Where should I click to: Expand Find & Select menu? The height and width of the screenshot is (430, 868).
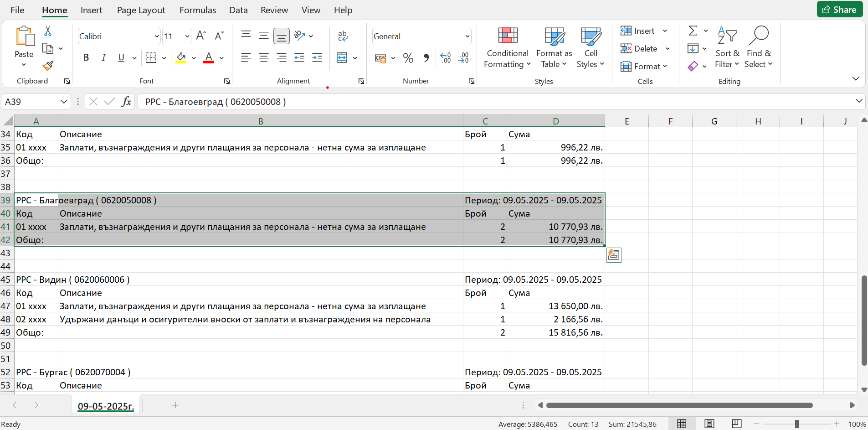759,47
